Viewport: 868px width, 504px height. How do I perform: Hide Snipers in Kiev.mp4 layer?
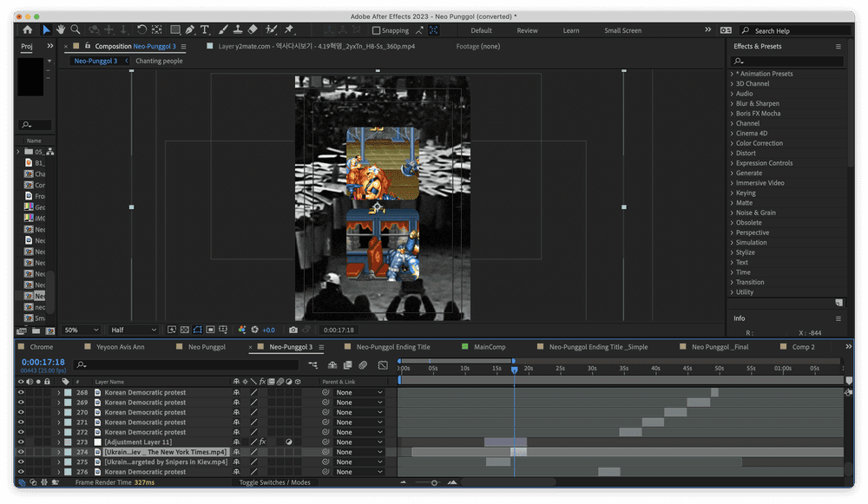pyautogui.click(x=21, y=462)
